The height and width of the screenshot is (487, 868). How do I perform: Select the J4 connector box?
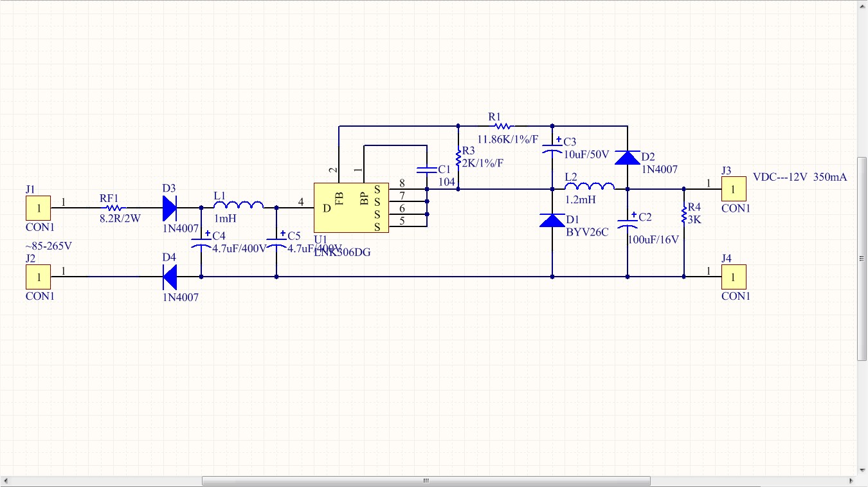click(734, 277)
